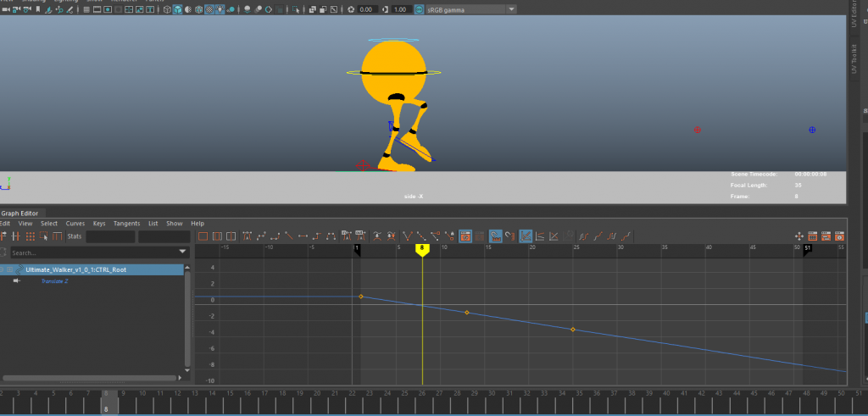Click the Pre-Infinity Cycle icon

point(584,236)
